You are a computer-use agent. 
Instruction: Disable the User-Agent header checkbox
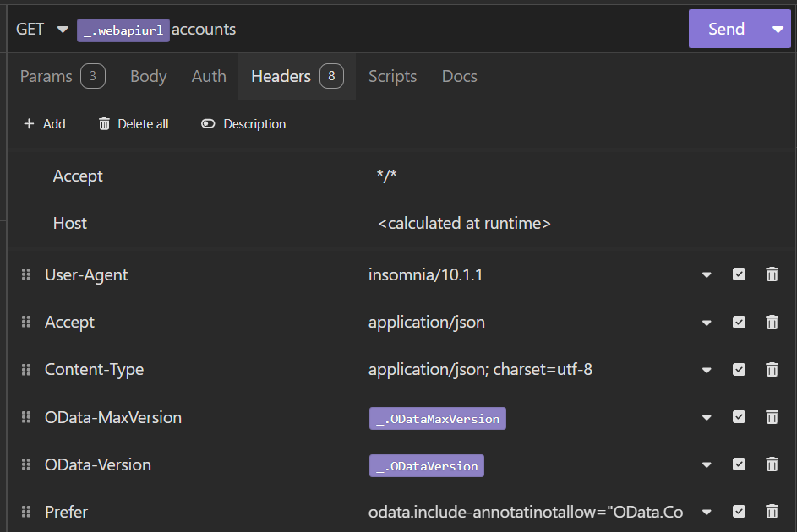(x=739, y=274)
